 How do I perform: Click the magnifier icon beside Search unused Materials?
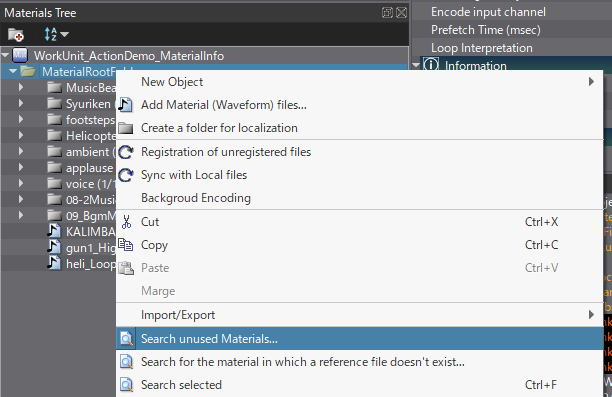pyautogui.click(x=126, y=338)
